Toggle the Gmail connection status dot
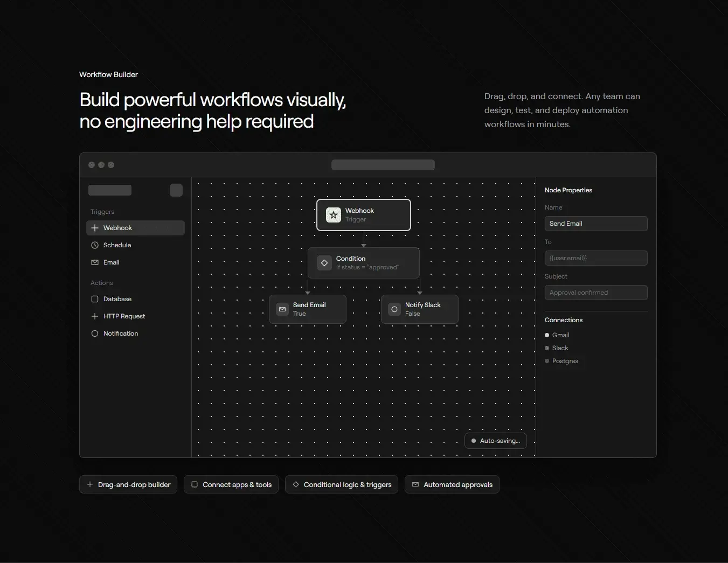The width and height of the screenshot is (728, 563). pyautogui.click(x=547, y=335)
